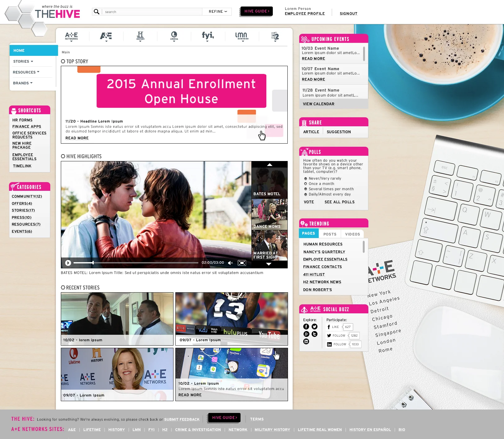Switch to the Posts trending tab
The height and width of the screenshot is (439, 504).
point(330,234)
